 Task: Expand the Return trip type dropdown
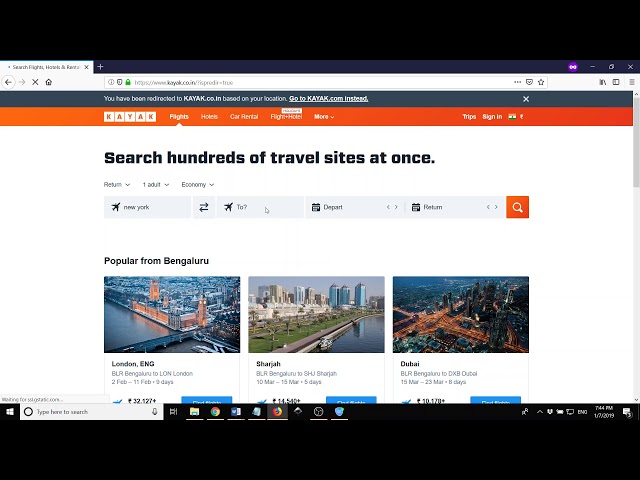tap(117, 185)
